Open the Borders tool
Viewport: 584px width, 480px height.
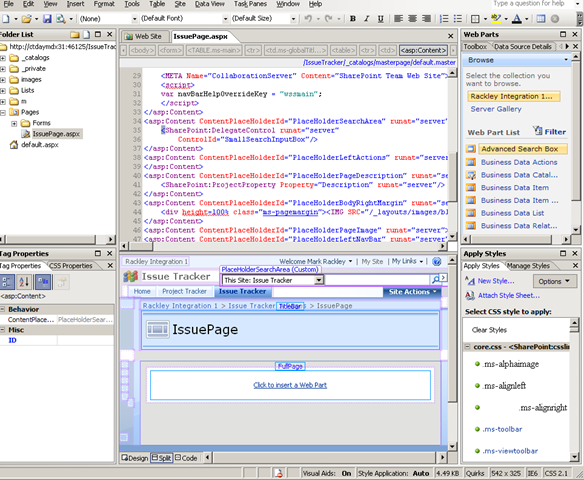tap(475, 19)
